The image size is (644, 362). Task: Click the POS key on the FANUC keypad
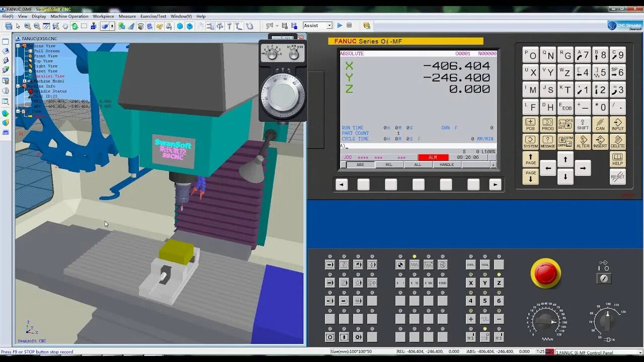[530, 125]
